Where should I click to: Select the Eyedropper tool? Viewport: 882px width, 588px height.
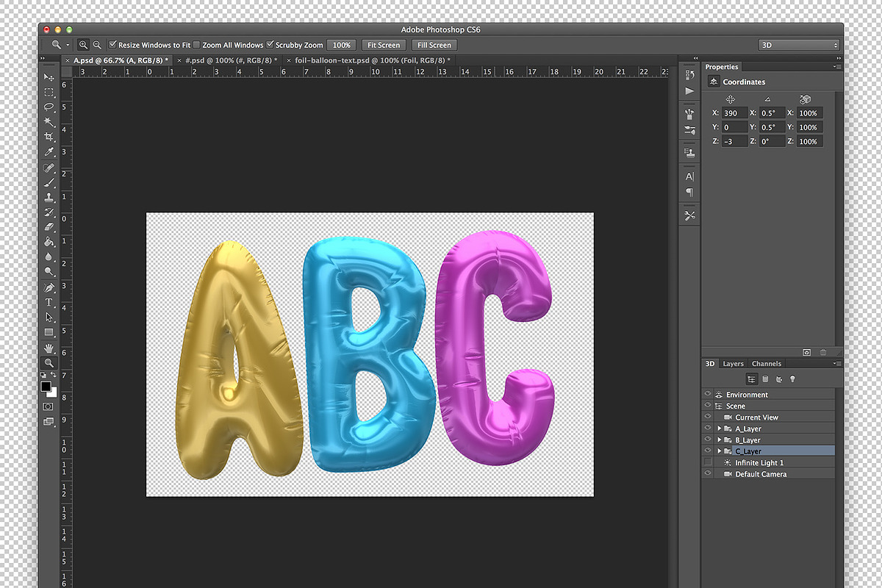49,152
